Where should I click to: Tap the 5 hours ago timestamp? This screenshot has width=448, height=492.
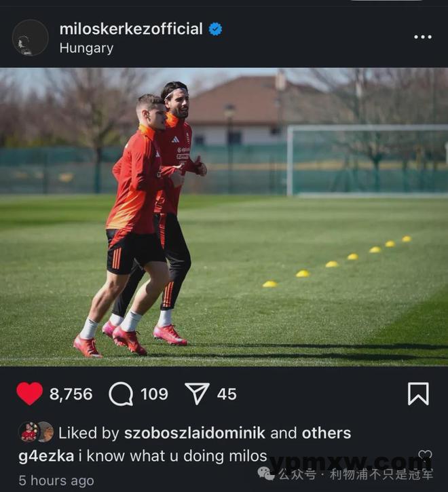tap(56, 480)
